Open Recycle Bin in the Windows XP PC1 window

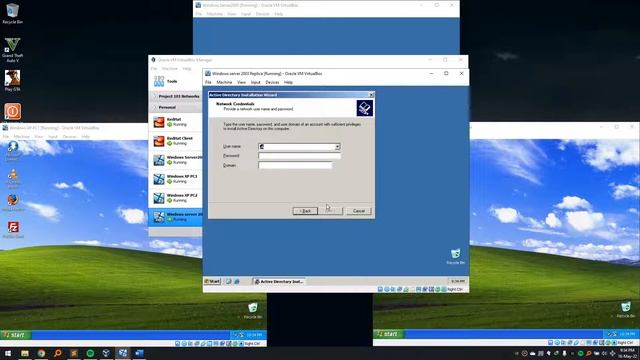click(253, 311)
